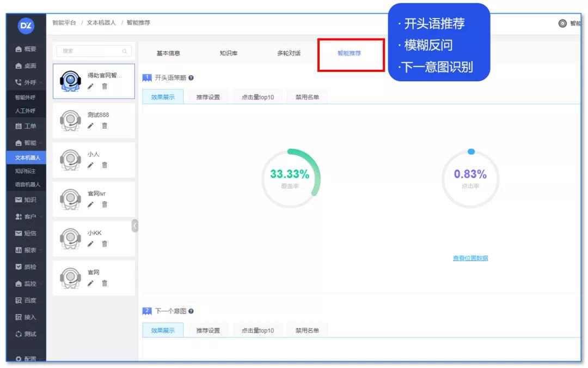Open 点击量top10 tab under 开头语策略
The height and width of the screenshot is (368, 588).
pyautogui.click(x=258, y=97)
